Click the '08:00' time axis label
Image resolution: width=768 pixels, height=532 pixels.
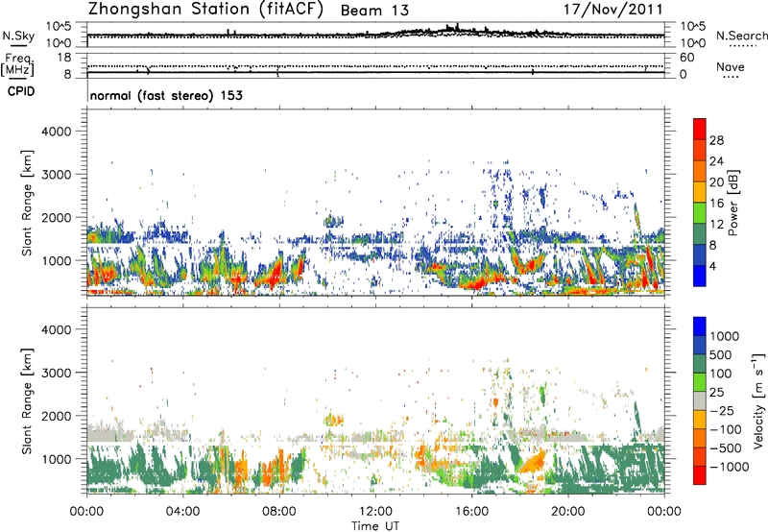pos(279,512)
